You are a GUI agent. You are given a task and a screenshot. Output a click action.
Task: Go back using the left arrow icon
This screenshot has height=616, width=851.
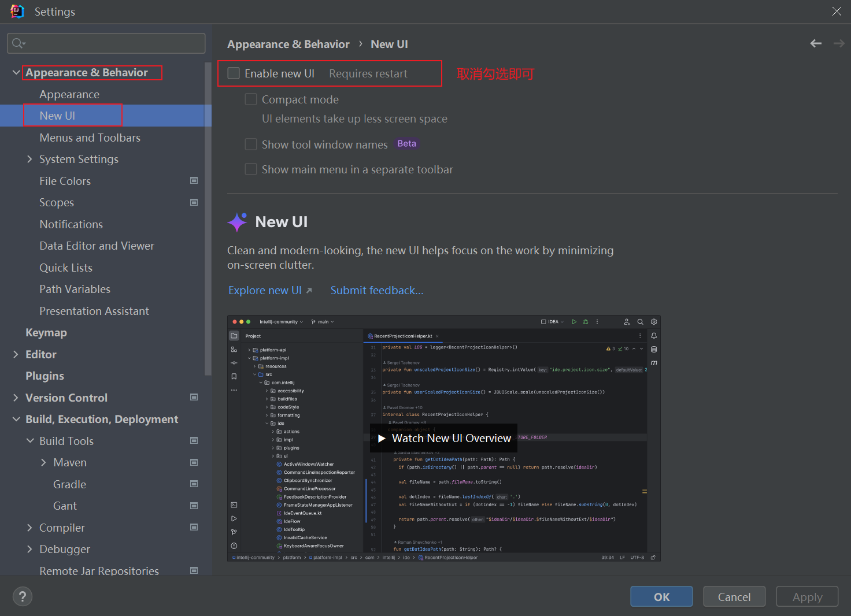click(x=816, y=43)
